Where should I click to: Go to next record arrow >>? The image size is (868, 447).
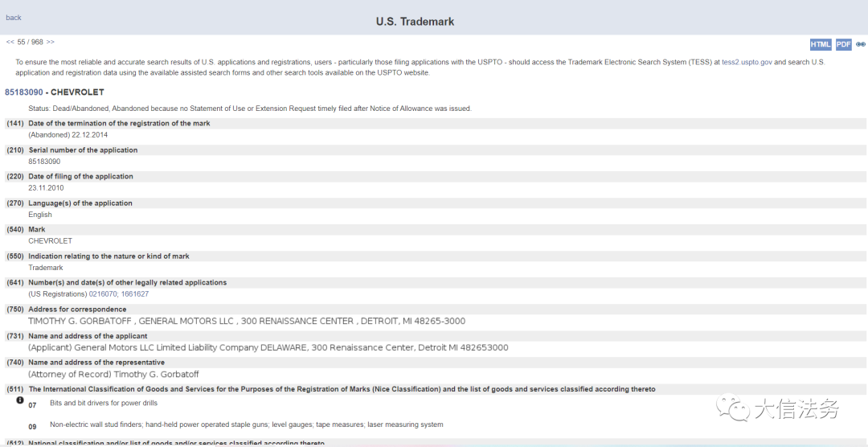[x=51, y=42]
